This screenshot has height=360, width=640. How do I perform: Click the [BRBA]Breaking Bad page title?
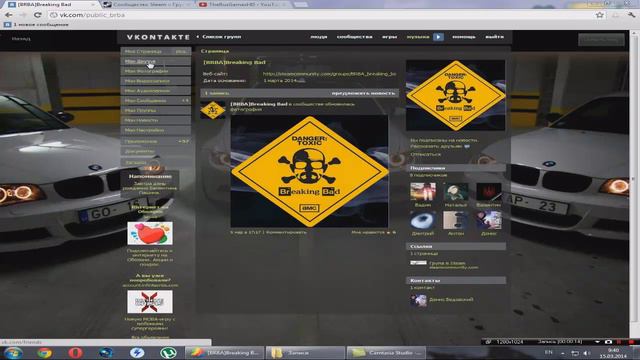(x=234, y=62)
